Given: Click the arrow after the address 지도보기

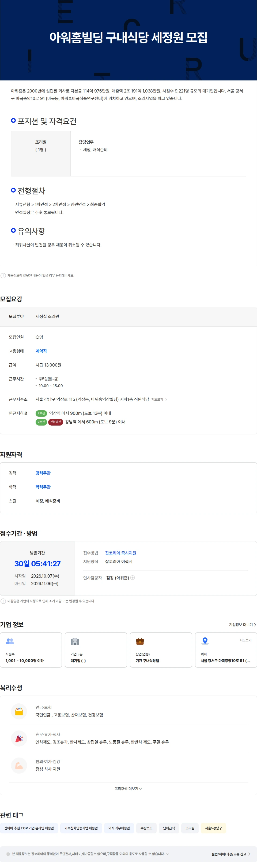Looking at the screenshot, I should (166, 399).
